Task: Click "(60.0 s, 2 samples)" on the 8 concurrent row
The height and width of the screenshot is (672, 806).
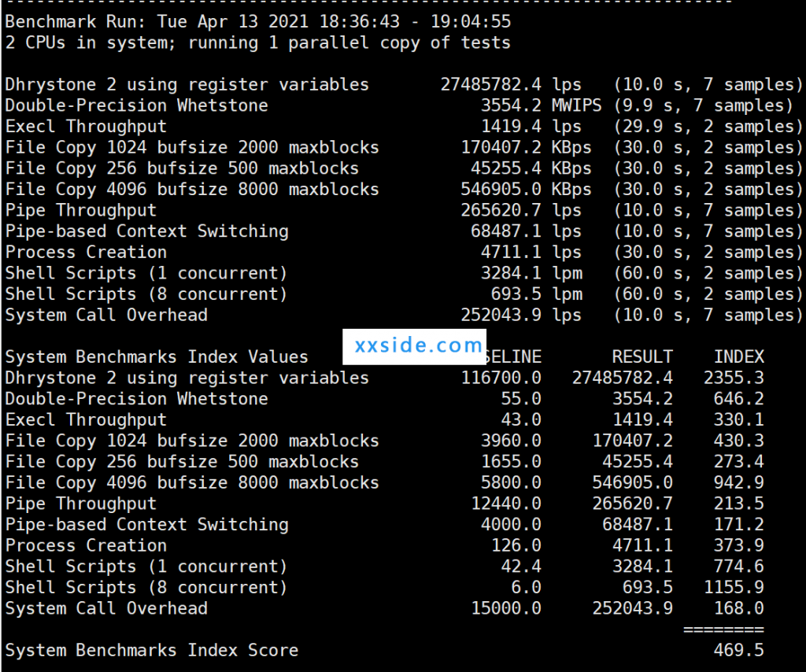Action: tap(708, 294)
